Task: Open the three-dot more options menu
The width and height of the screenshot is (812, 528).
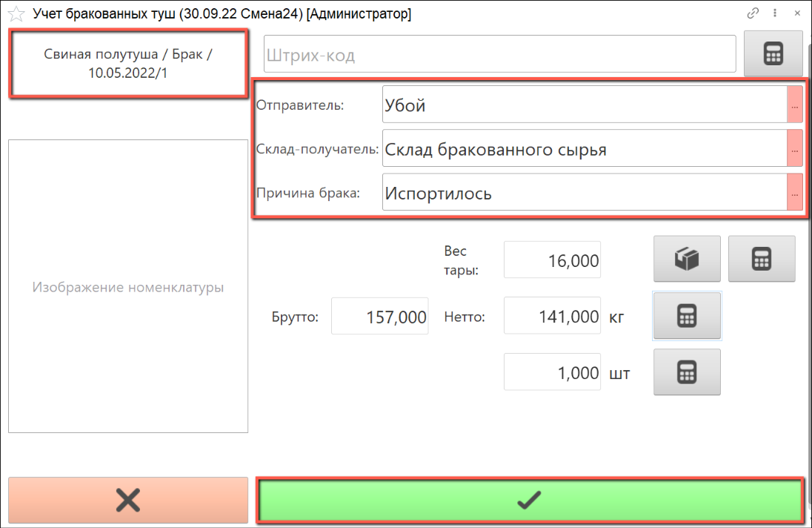Action: click(x=775, y=13)
